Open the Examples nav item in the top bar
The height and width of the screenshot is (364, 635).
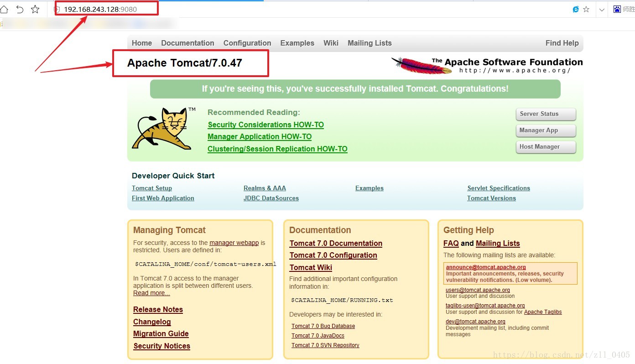(x=297, y=43)
